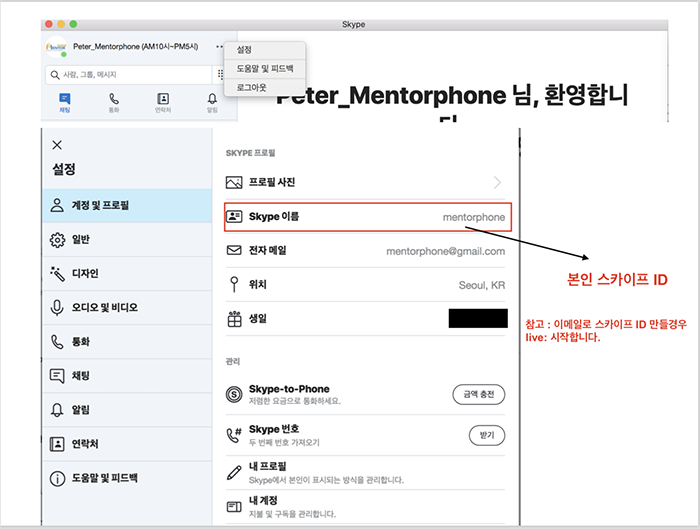Click the Skype 이름 row
The height and width of the screenshot is (529, 700).
click(x=368, y=217)
